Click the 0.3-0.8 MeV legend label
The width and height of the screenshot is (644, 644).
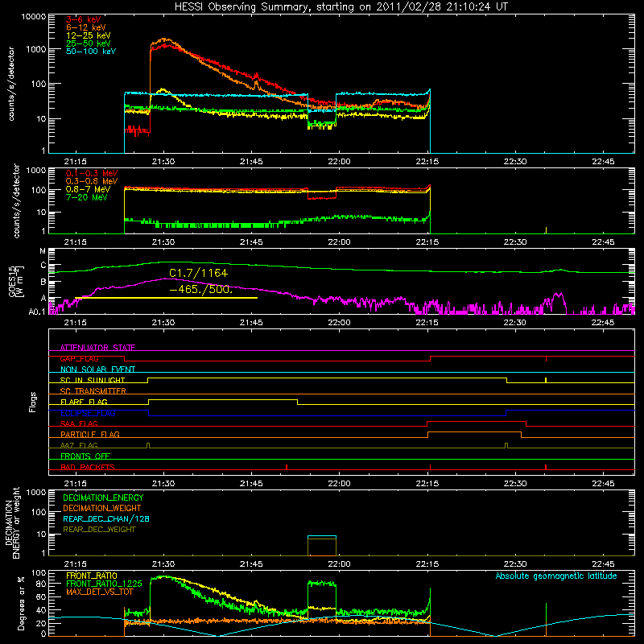(92, 181)
